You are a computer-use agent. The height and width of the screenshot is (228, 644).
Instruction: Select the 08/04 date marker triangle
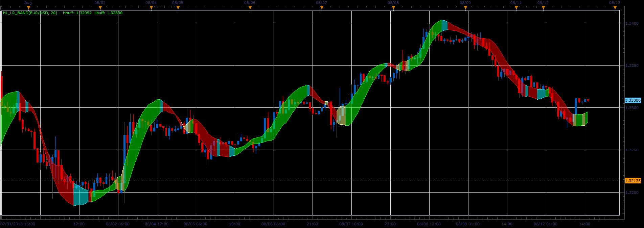click(151, 7)
